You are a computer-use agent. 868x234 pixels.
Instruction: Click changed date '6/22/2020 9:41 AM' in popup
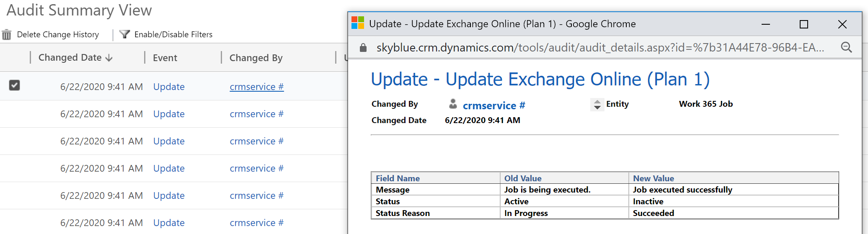click(x=483, y=120)
